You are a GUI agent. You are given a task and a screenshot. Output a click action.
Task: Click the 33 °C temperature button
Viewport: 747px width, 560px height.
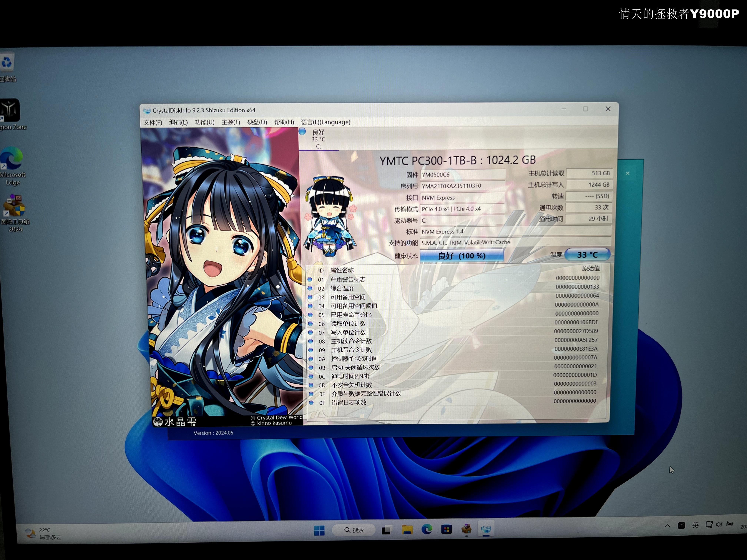587,254
